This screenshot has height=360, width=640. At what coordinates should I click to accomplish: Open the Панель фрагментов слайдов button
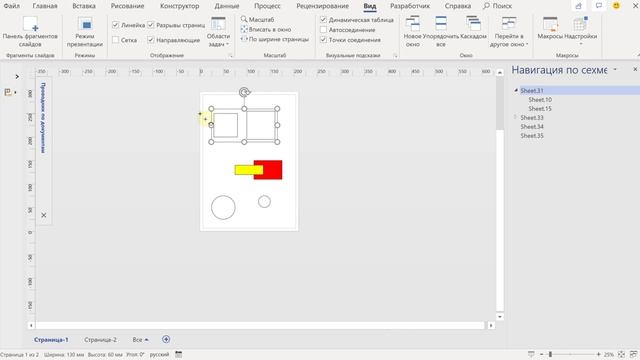[x=30, y=32]
